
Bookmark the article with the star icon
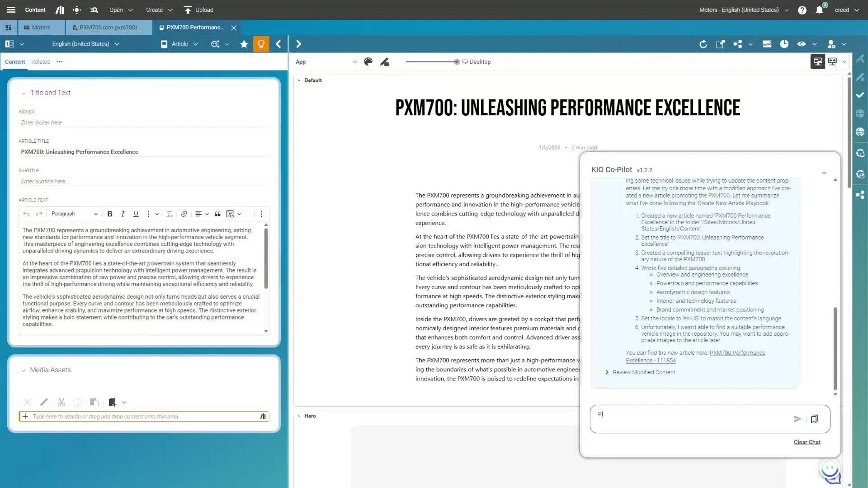tap(244, 44)
